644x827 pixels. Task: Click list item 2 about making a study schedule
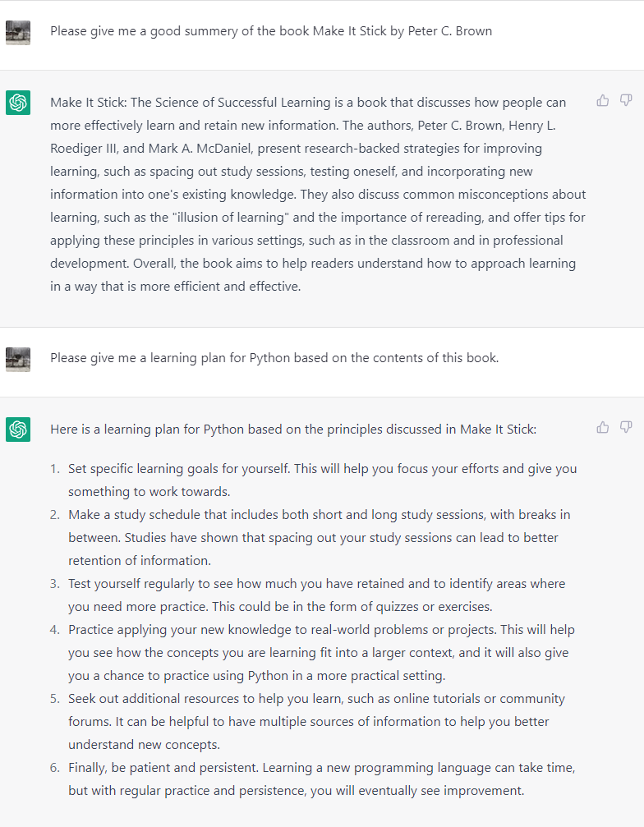pos(319,537)
